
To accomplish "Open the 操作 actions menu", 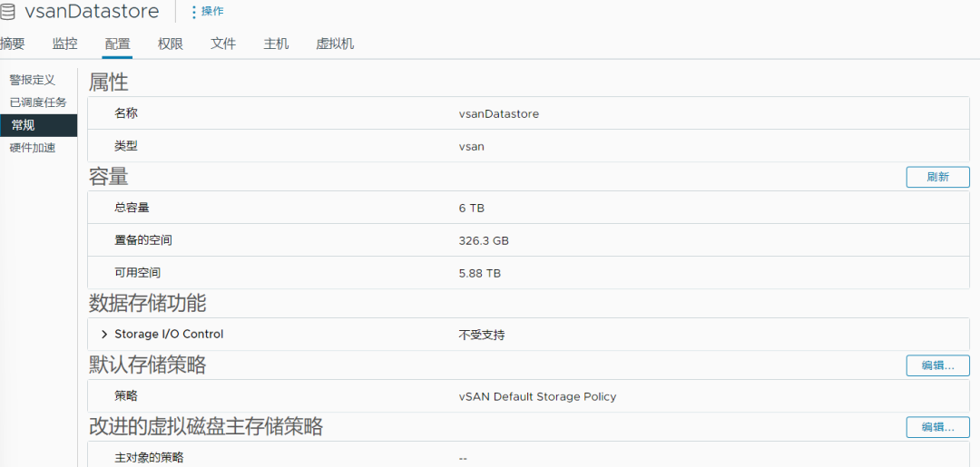I will tap(207, 11).
